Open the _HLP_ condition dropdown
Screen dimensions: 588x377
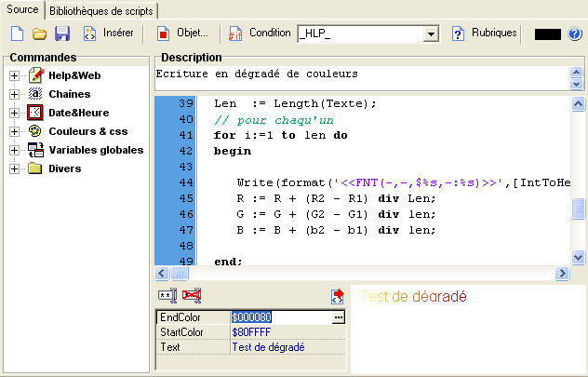point(430,34)
